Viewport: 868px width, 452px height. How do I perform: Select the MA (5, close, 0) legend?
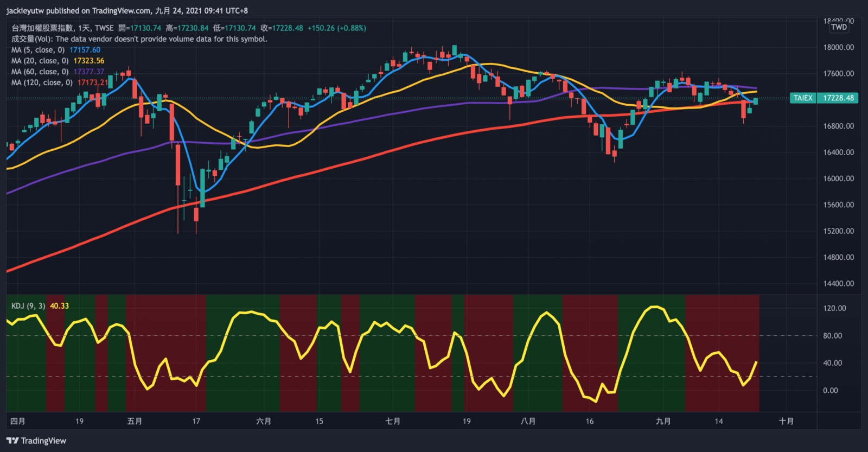point(38,50)
